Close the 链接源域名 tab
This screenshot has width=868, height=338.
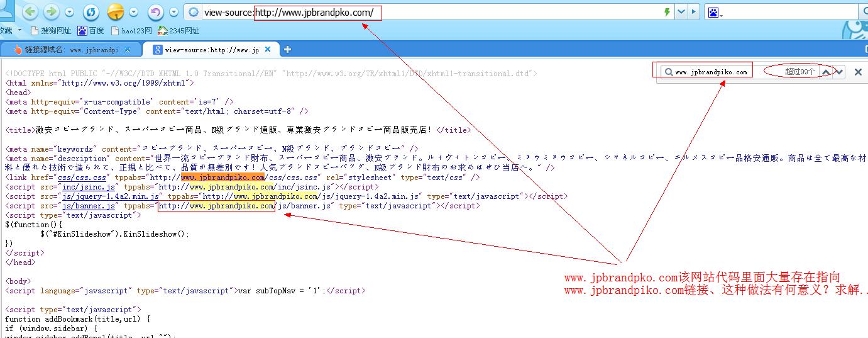128,49
